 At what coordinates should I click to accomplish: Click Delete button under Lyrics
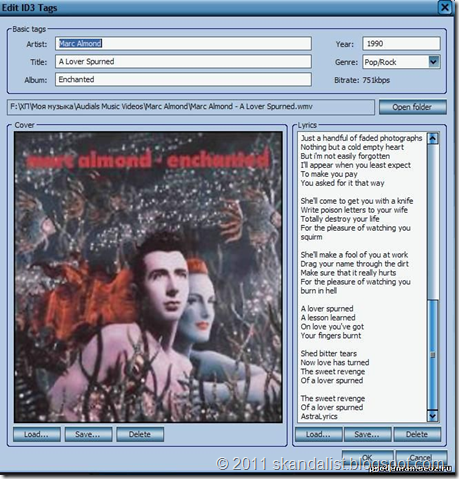pos(417,434)
